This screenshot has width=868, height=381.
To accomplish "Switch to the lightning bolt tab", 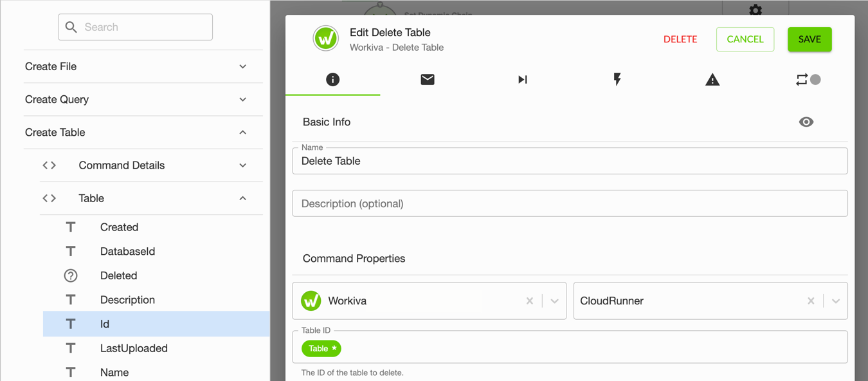I will (x=617, y=79).
